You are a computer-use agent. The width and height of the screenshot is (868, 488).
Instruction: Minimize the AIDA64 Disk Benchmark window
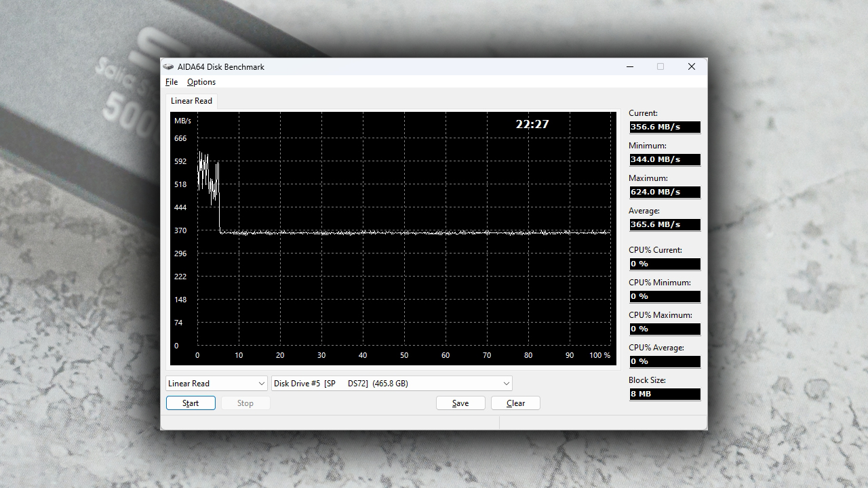(630, 66)
